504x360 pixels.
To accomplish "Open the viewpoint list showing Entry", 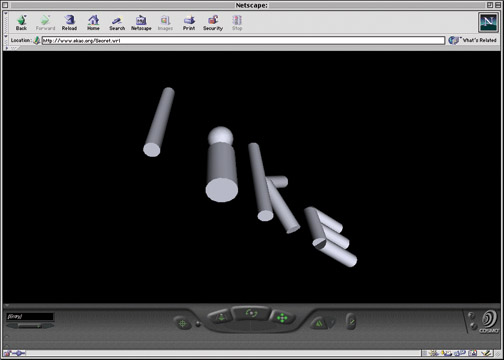I will (x=30, y=316).
